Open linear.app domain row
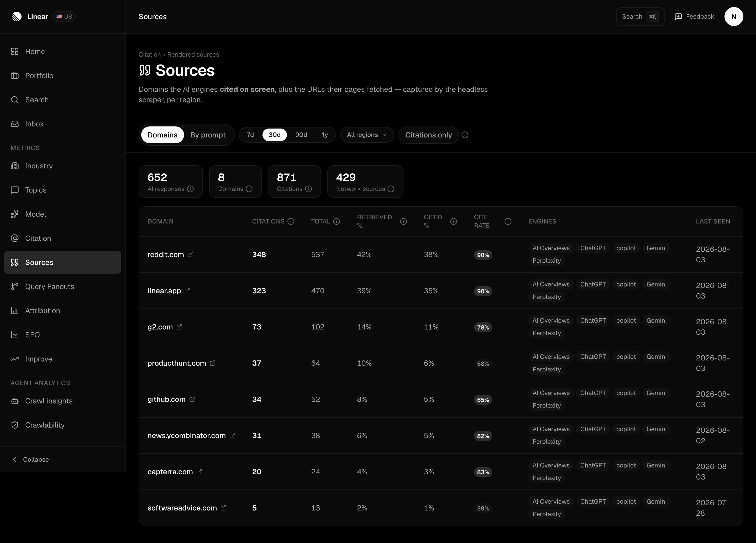 coord(441,291)
